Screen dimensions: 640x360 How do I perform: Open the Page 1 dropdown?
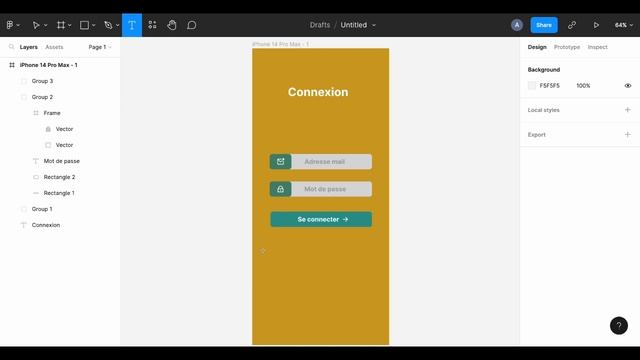click(x=100, y=47)
